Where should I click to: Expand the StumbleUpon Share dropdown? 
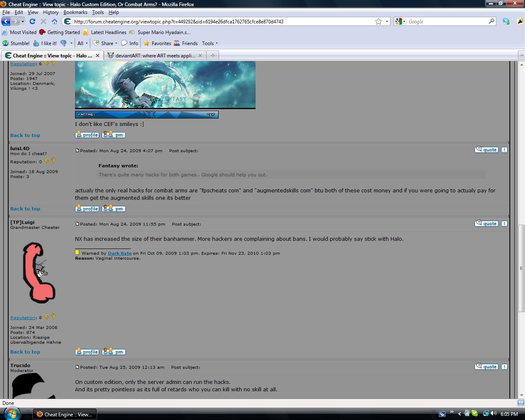coord(105,43)
